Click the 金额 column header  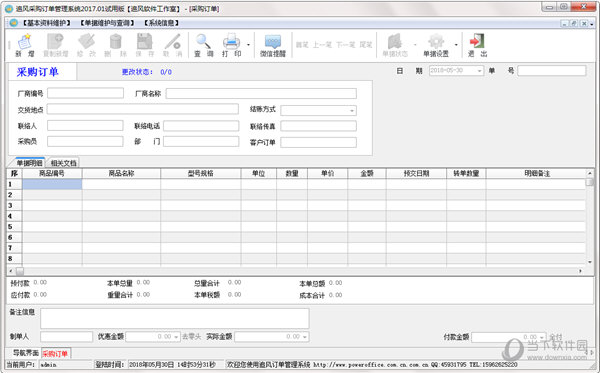(x=367, y=174)
